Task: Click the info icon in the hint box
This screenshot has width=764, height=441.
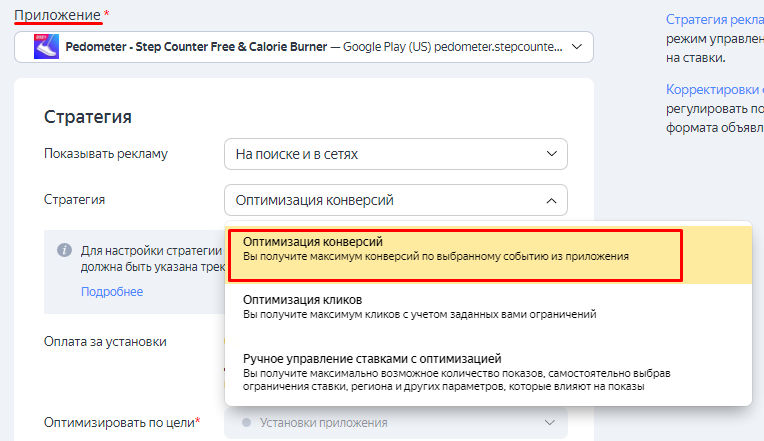Action: (64, 250)
